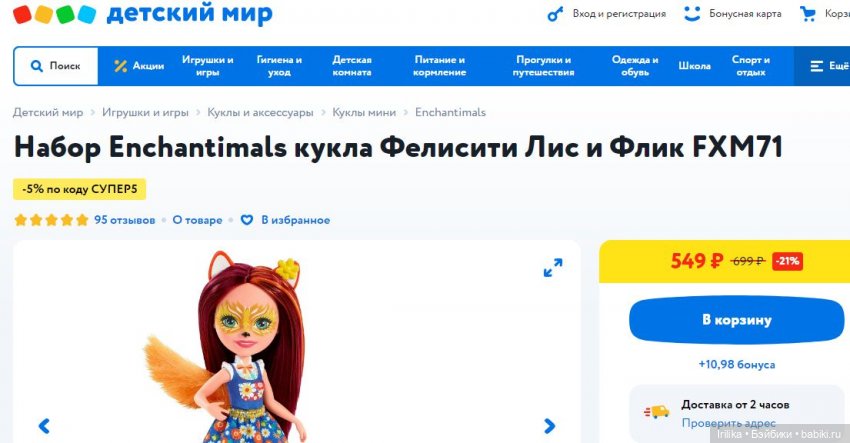Viewport: 850px width, 443px height.
Task: Click the heart icon for В избранное
Action: point(247,220)
